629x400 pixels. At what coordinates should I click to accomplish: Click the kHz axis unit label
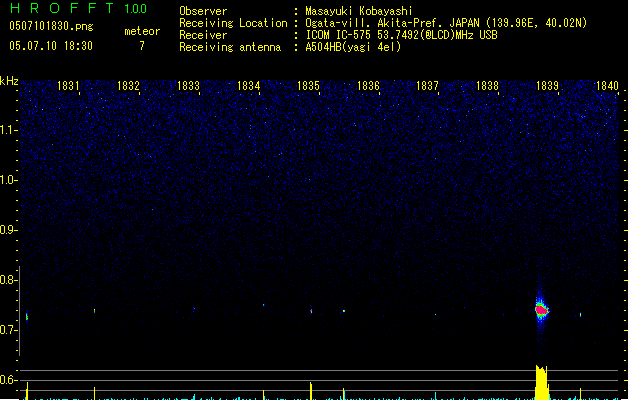pyautogui.click(x=9, y=81)
